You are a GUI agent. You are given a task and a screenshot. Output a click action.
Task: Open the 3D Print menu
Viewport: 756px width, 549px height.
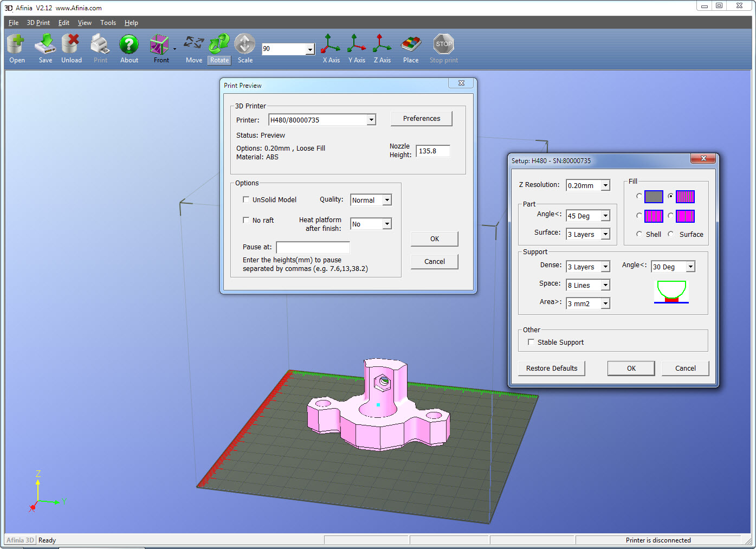click(38, 23)
